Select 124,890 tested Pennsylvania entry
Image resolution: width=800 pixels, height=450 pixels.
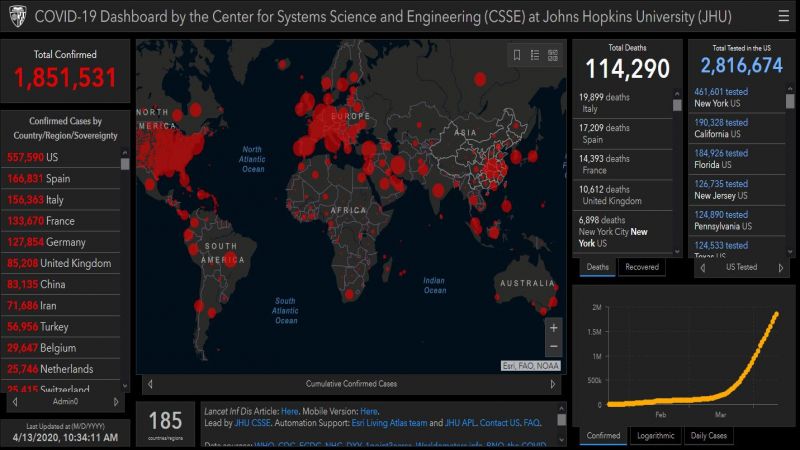click(x=737, y=220)
